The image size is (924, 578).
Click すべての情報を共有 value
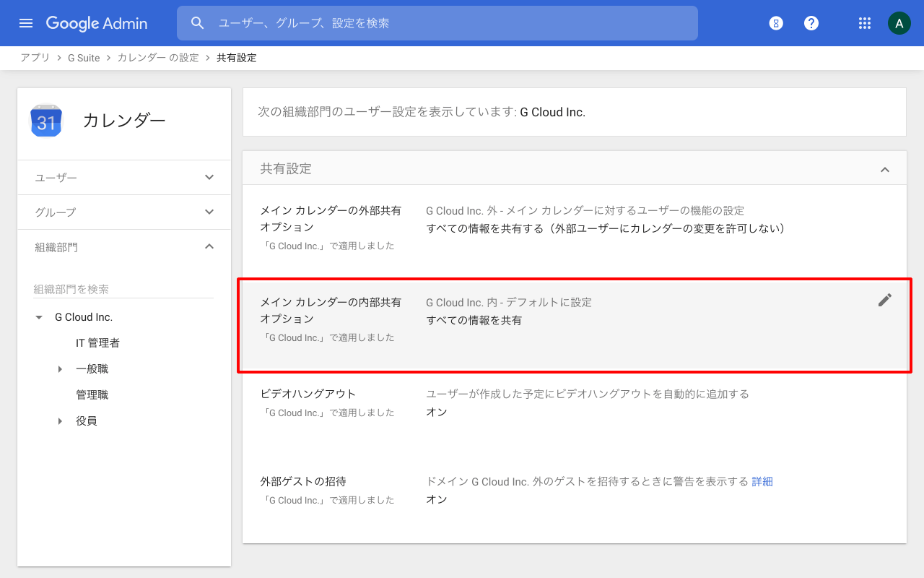[x=474, y=320]
